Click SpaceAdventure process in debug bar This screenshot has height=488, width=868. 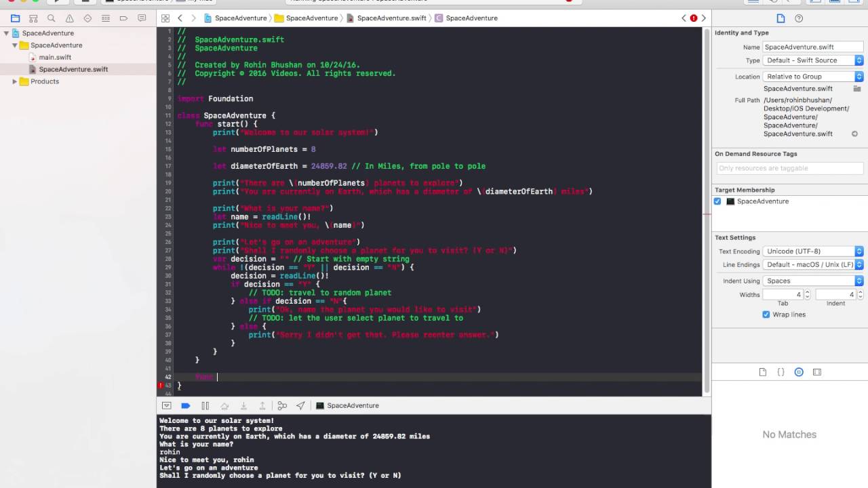(x=348, y=405)
